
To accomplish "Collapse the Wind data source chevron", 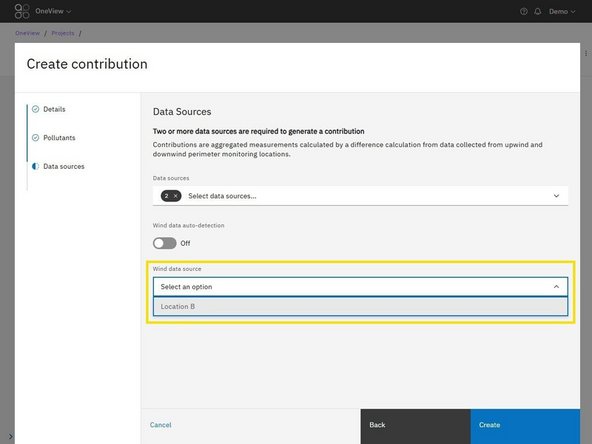I will tap(557, 287).
